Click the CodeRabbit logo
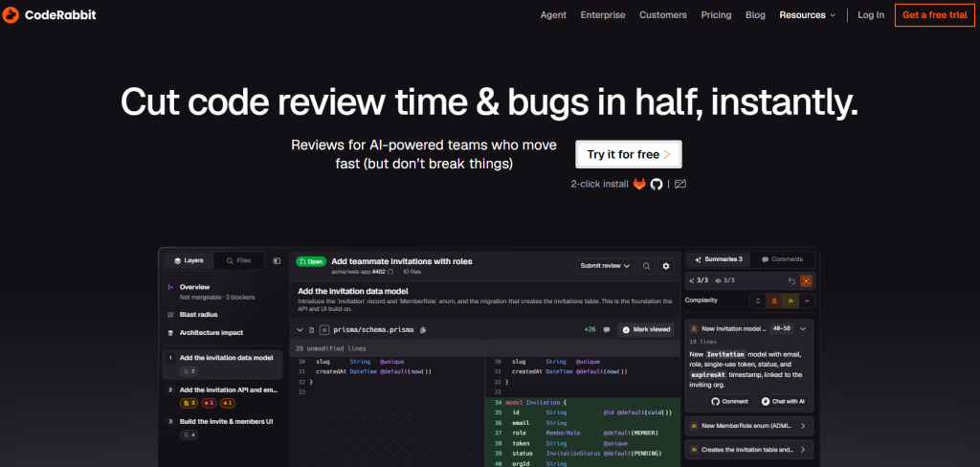This screenshot has width=980, height=467. coord(50,15)
